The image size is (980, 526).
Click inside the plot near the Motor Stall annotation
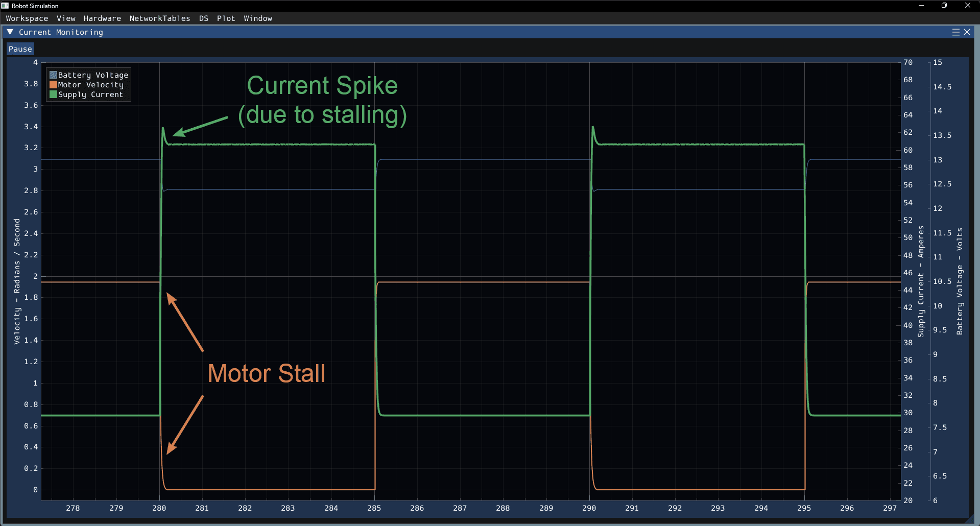[x=267, y=373]
